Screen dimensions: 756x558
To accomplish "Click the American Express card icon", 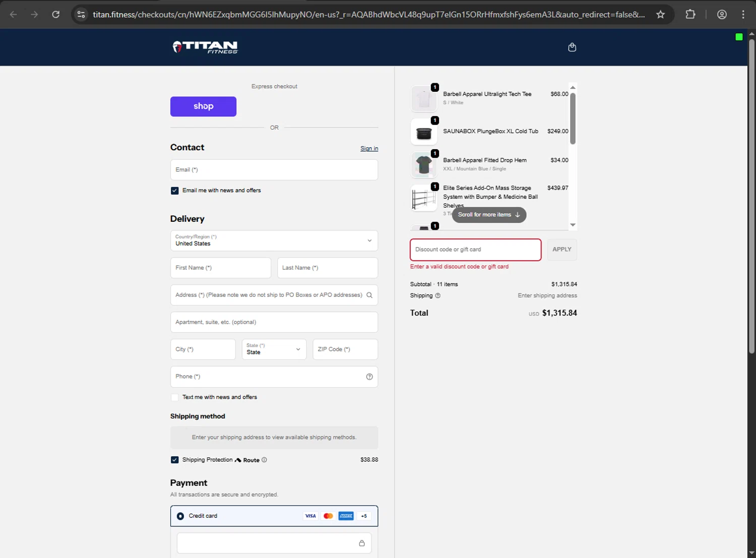I will (346, 516).
